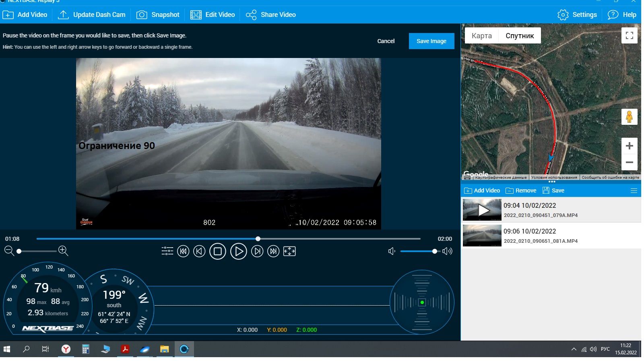Screen dimensions: 644x364
Task: Click the Save Image button
Action: (x=431, y=41)
